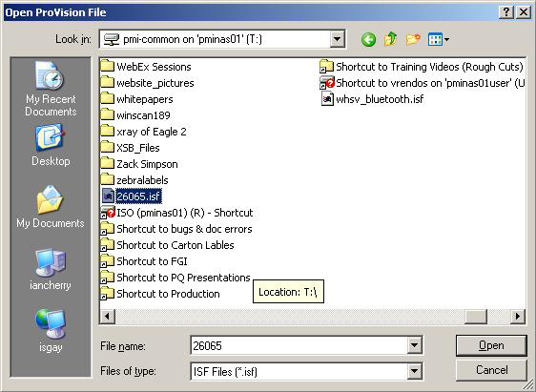Click the website_pictures folder icon

tap(108, 82)
